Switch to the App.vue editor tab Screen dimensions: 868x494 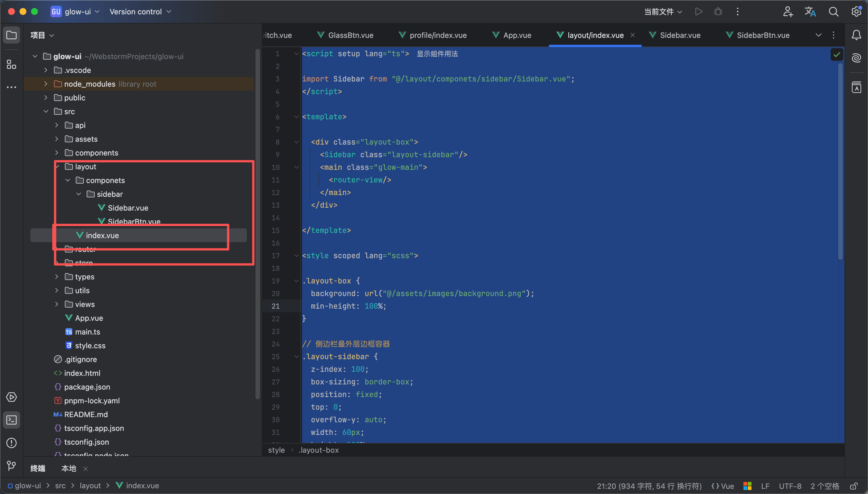(517, 35)
